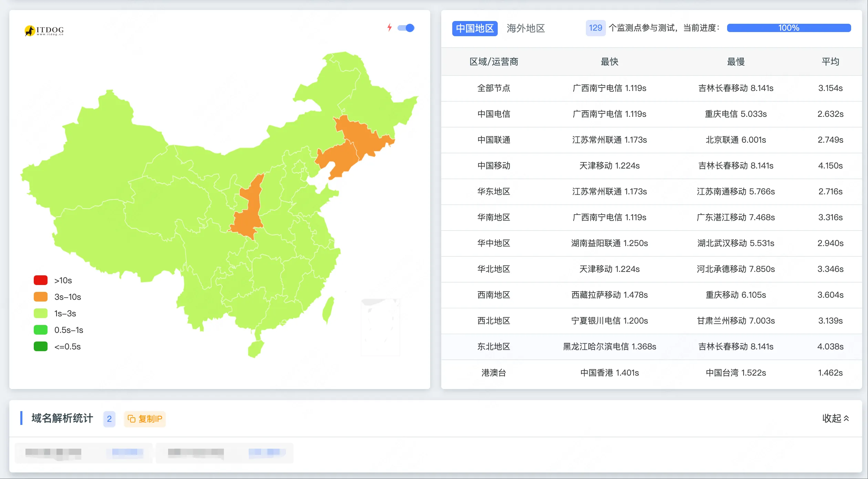Screen dimensions: 868x479
Task: Click the 100% progress bar
Action: (x=789, y=28)
